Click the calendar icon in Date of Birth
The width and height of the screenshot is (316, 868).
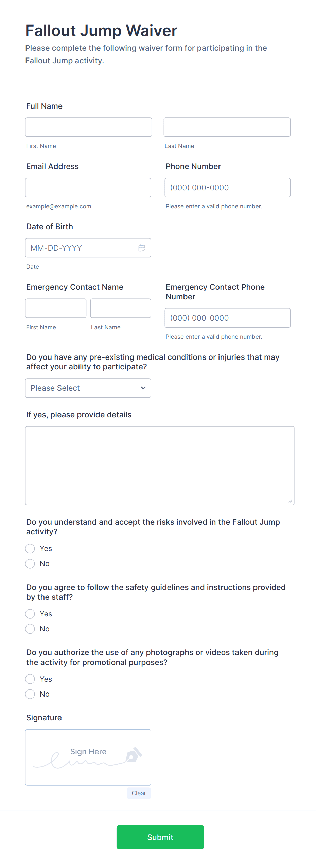point(142,248)
